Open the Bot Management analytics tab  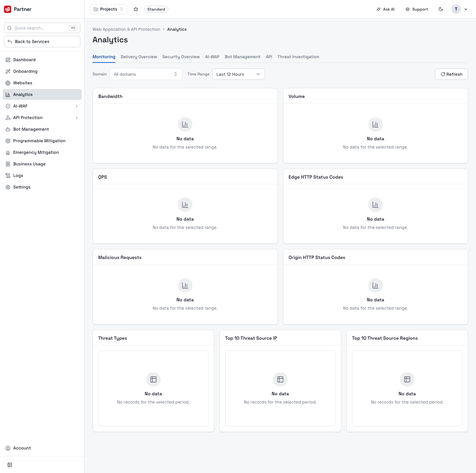[x=243, y=57]
